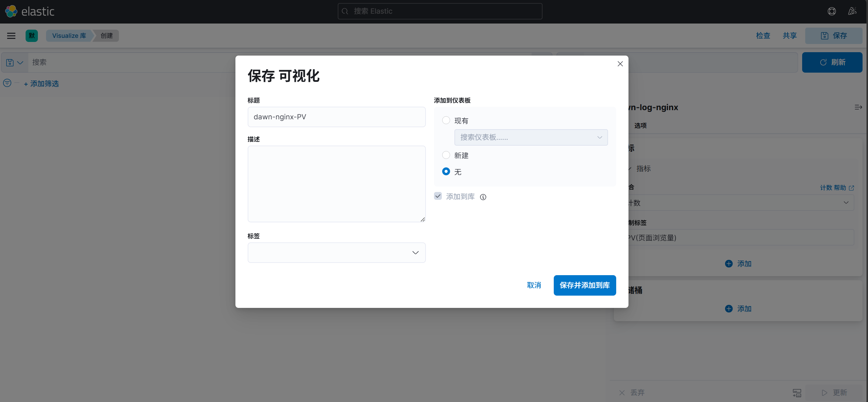Click 取消 to cancel saving
Screen dimensions: 868x402
click(534, 285)
